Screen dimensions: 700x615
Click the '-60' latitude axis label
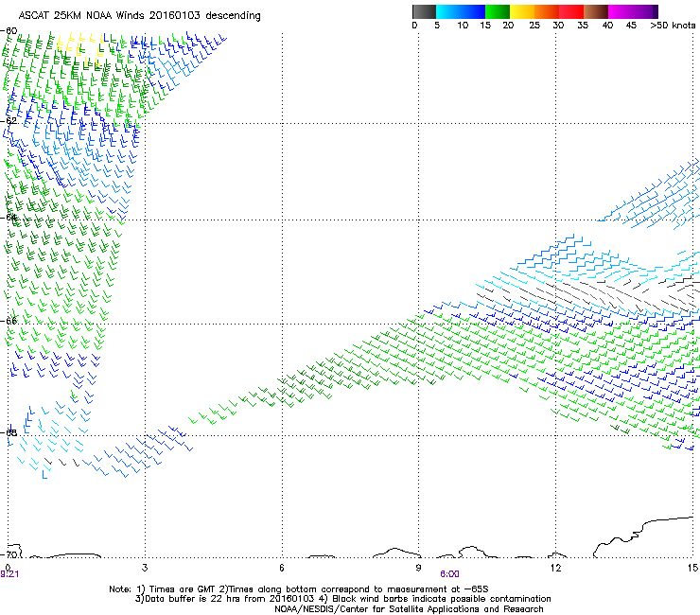point(9,31)
